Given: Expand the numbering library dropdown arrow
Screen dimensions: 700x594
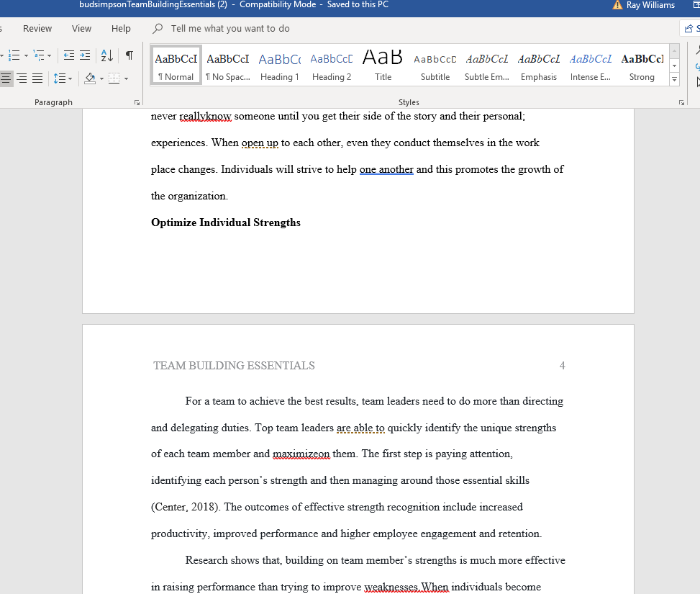Looking at the screenshot, I should (x=27, y=56).
